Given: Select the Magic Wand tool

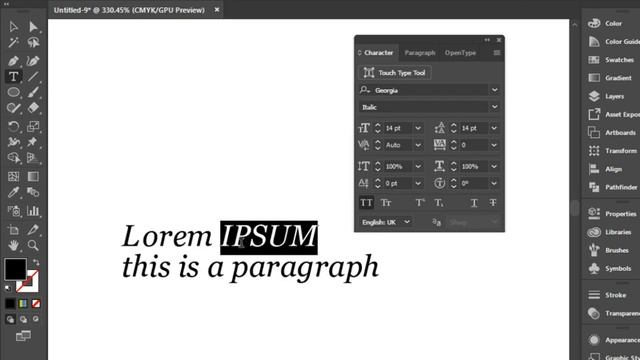Looking at the screenshot, I should [x=13, y=42].
